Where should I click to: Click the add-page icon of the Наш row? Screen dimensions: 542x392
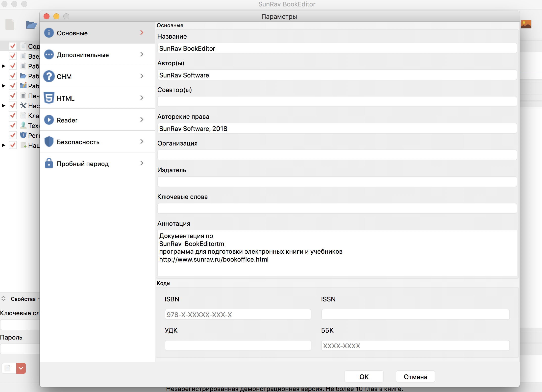[24, 145]
